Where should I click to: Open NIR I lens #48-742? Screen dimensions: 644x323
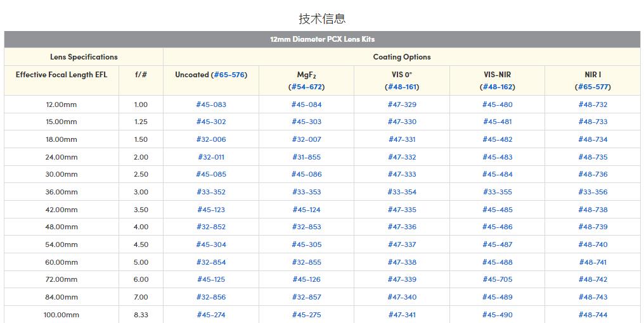coord(593,279)
